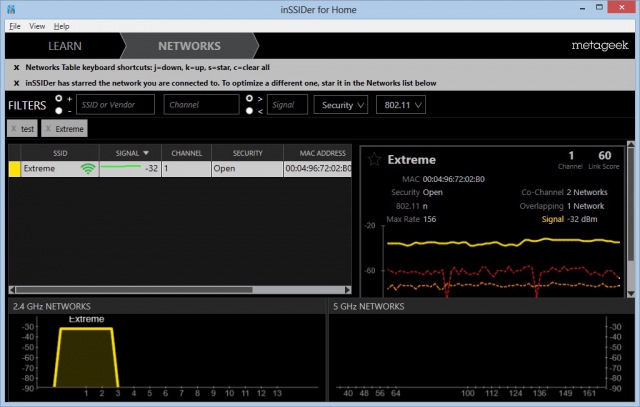Click 'Overlapping 1 Network' text
Viewport: 640px width, 407px height.
pos(562,206)
